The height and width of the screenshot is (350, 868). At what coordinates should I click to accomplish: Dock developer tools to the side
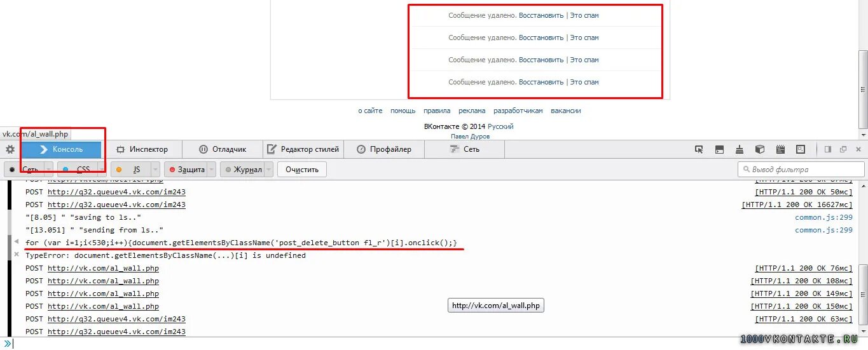tap(828, 150)
